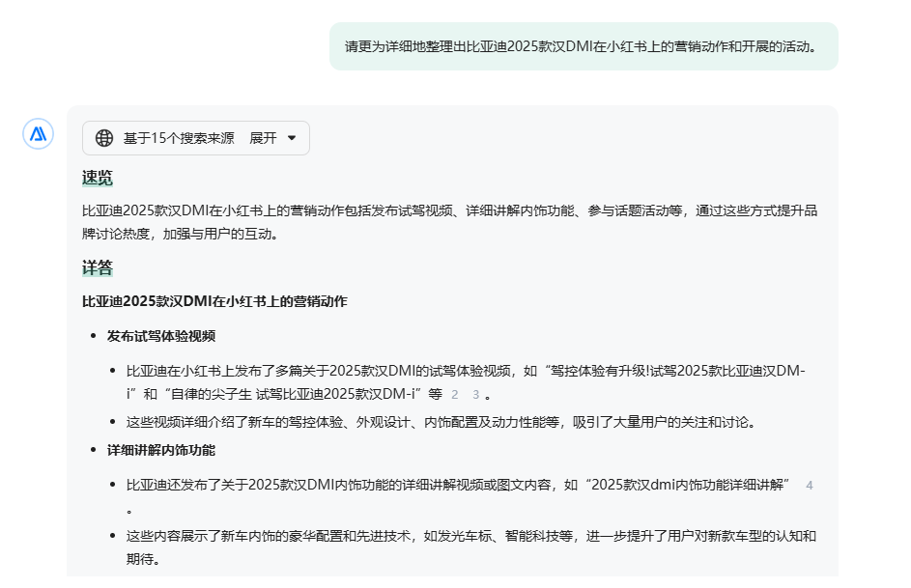
Task: Click the 详答 heading
Action: click(97, 267)
